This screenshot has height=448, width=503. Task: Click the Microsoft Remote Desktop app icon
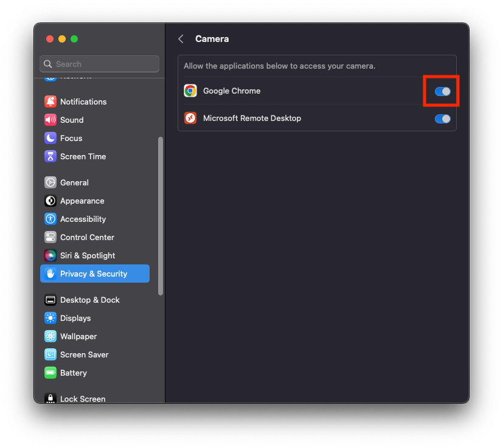tap(190, 118)
